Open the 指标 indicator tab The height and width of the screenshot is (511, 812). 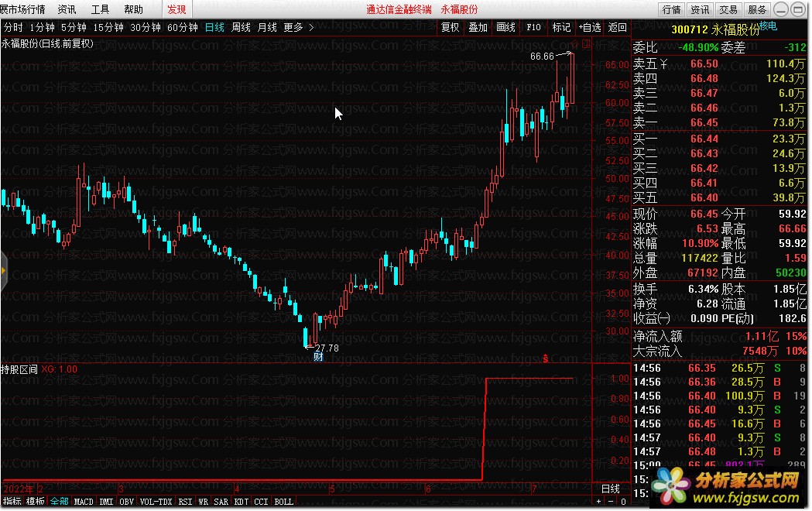pyautogui.click(x=12, y=501)
